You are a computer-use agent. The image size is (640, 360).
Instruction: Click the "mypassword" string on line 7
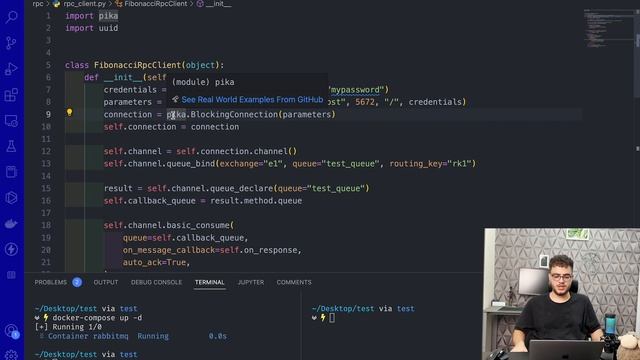355,90
